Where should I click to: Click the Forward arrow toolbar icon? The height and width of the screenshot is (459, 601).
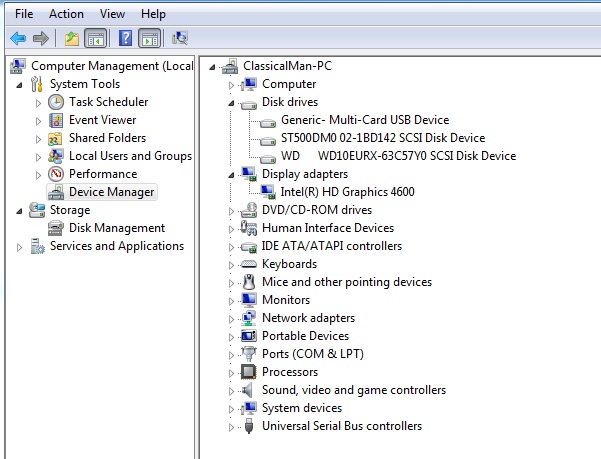[41, 38]
